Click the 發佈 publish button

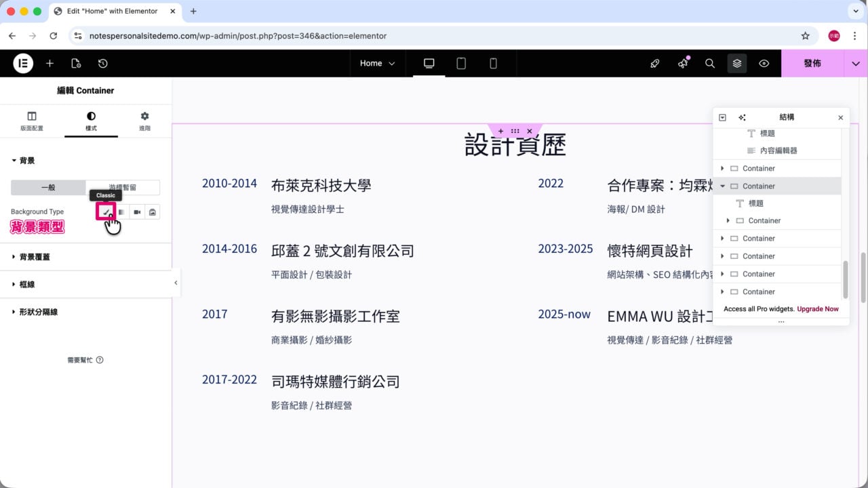click(x=812, y=63)
